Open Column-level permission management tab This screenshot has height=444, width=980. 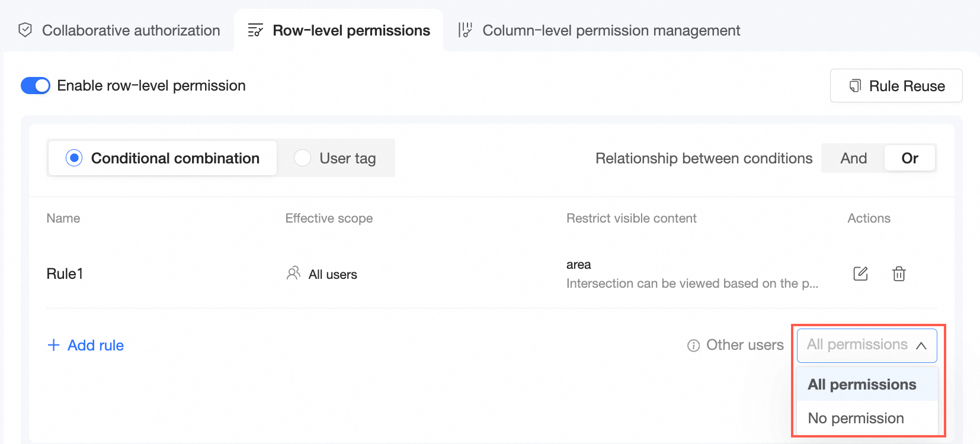click(x=611, y=30)
